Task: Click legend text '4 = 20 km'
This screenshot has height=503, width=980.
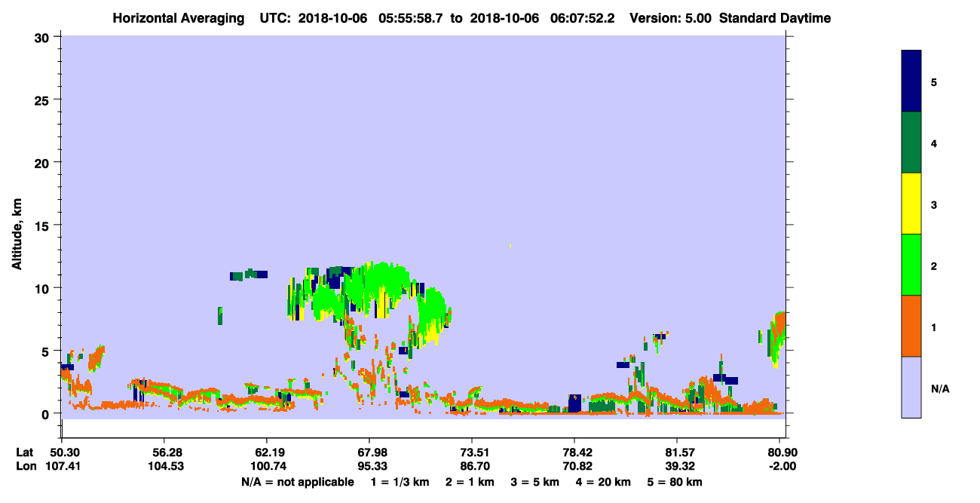Action: point(604,482)
